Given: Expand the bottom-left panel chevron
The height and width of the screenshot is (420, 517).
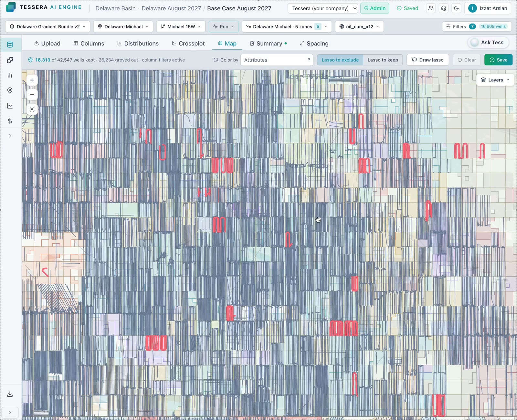Looking at the screenshot, I should click(10, 413).
